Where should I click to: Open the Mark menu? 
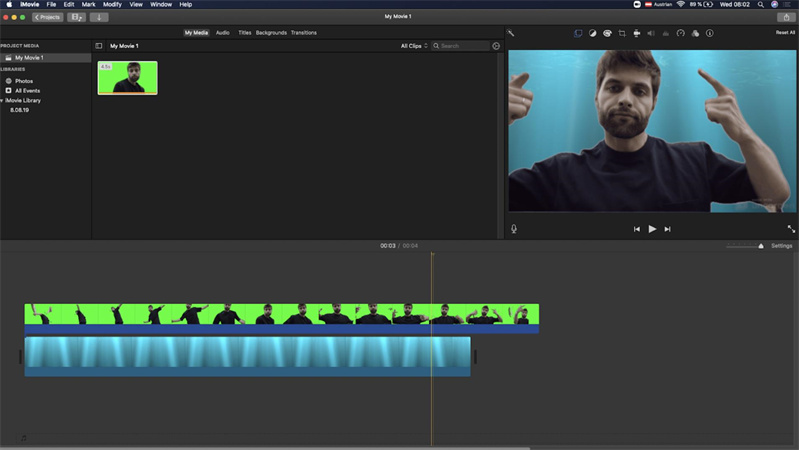(89, 4)
